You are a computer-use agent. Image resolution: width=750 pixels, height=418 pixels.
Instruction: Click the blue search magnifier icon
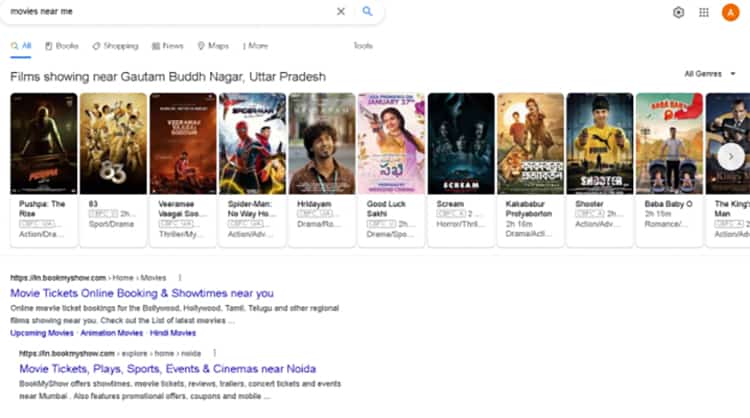[367, 11]
